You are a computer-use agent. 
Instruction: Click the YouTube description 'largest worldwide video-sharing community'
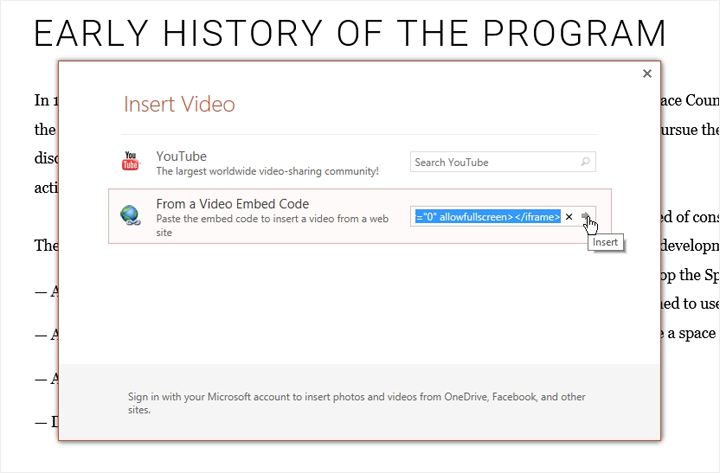(267, 171)
